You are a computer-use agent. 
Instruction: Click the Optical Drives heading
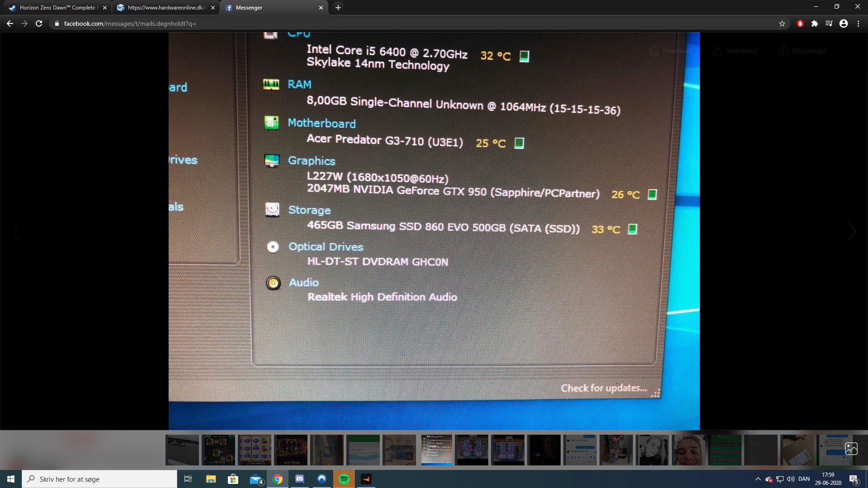click(x=326, y=247)
